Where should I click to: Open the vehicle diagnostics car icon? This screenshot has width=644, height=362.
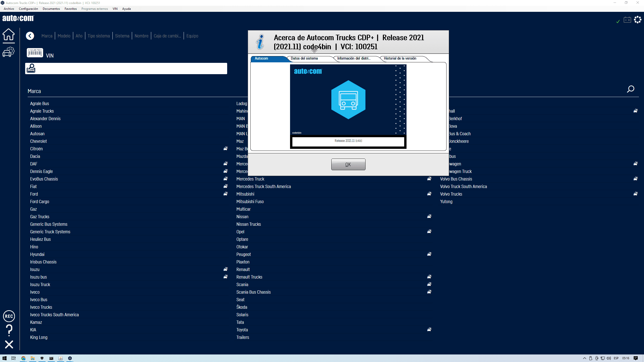[x=9, y=52]
